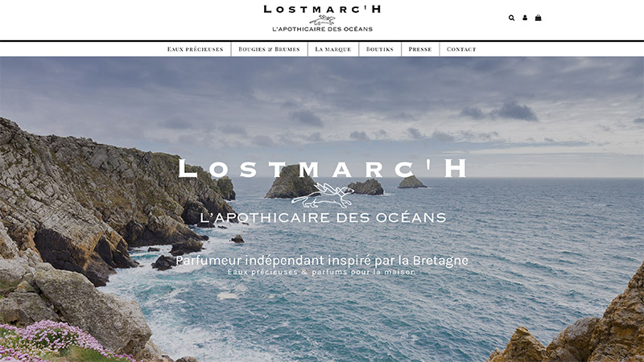Click the white hero L'apothicaire des océans text

pyautogui.click(x=323, y=217)
